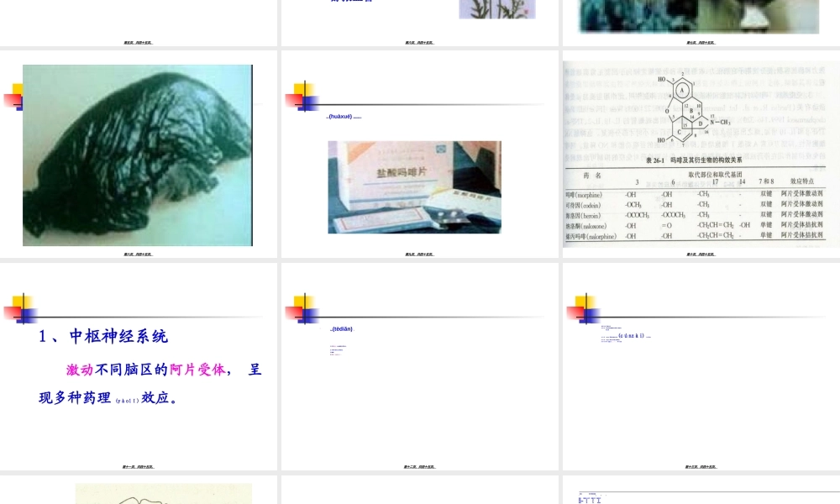
Task: Click the heading 1、中枢神经系统
Action: pyautogui.click(x=103, y=336)
